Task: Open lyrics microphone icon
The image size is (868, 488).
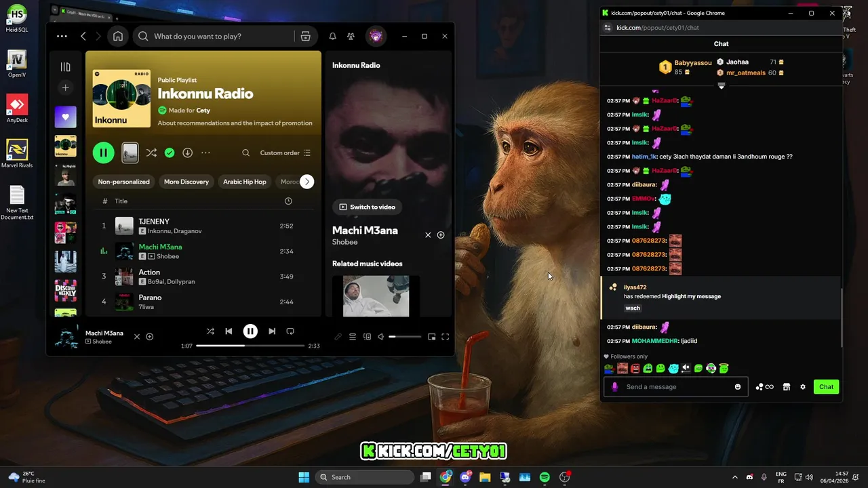Action: click(338, 337)
